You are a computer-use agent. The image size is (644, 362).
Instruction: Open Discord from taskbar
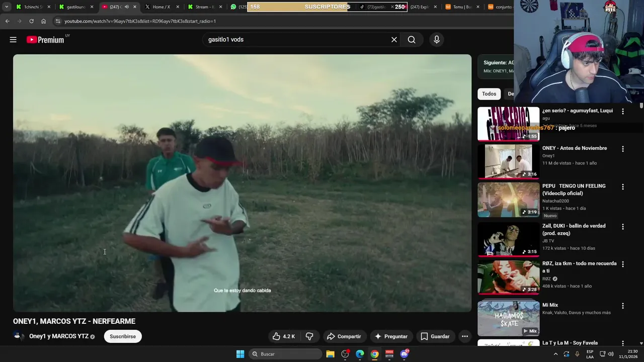(x=404, y=354)
